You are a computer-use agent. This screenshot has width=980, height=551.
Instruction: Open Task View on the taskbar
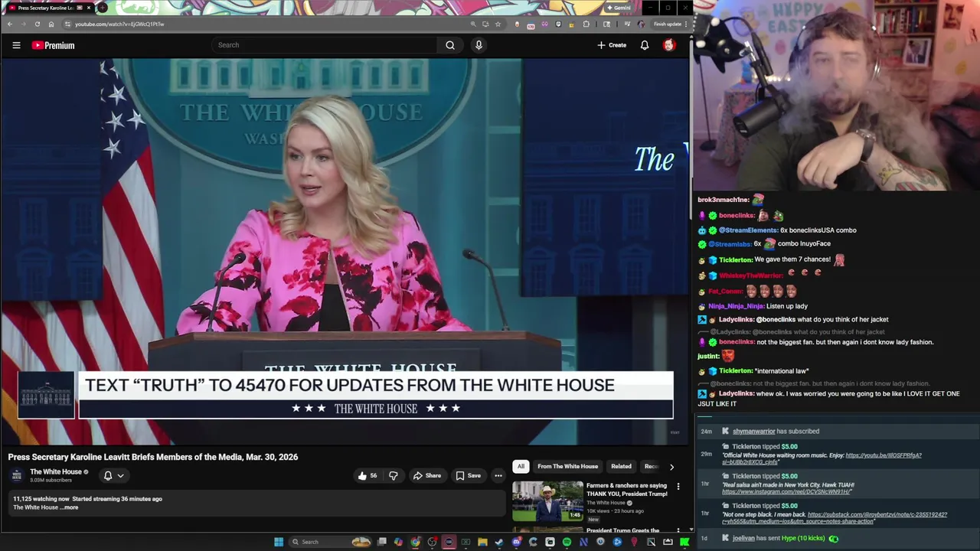pos(381,542)
